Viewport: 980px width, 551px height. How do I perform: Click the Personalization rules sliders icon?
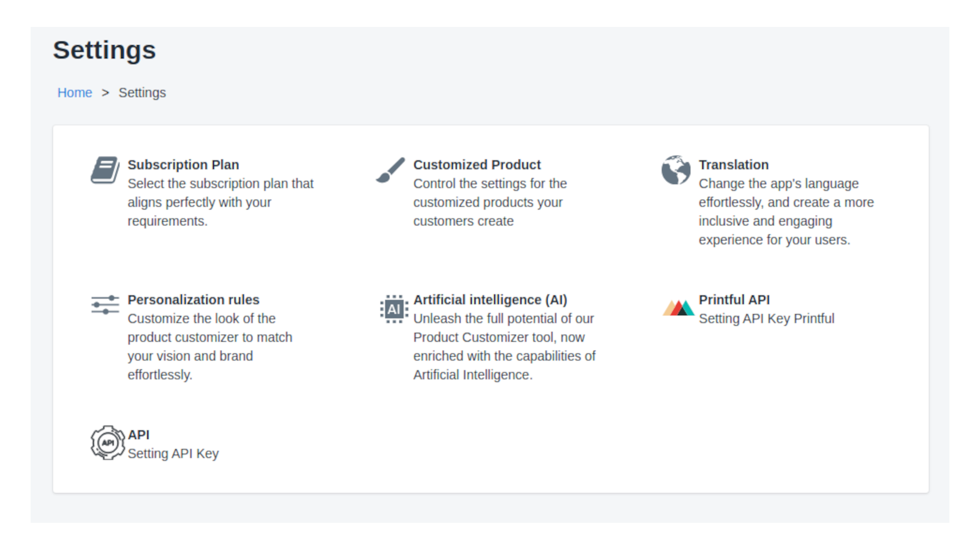click(x=105, y=304)
